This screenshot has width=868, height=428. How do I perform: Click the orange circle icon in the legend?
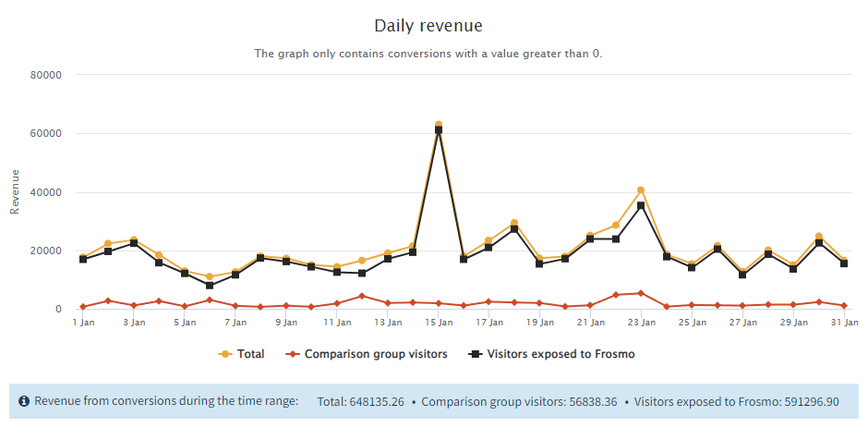[x=224, y=354]
